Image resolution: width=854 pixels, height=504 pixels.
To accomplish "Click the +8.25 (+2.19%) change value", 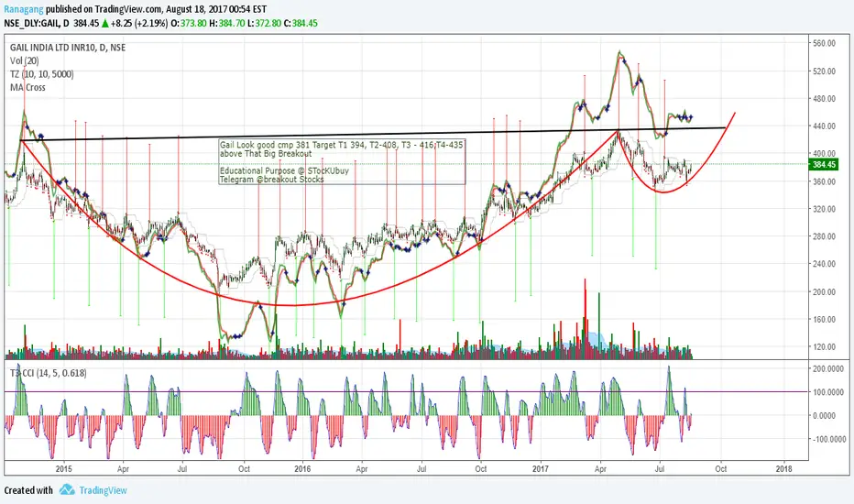I will 139,24.
